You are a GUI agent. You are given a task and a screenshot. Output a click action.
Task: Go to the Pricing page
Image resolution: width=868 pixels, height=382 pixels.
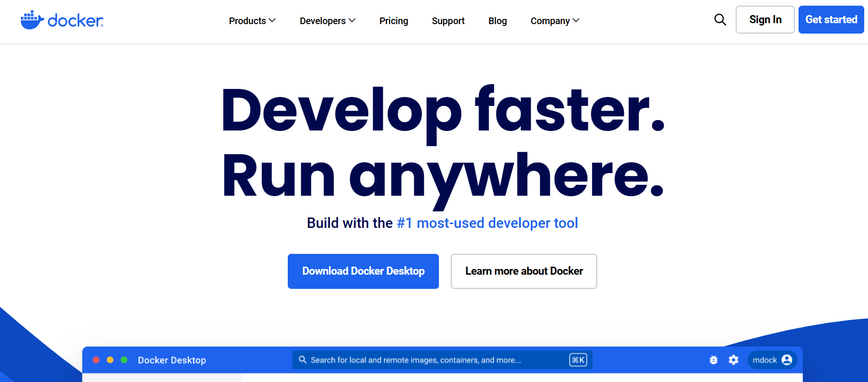pyautogui.click(x=394, y=21)
